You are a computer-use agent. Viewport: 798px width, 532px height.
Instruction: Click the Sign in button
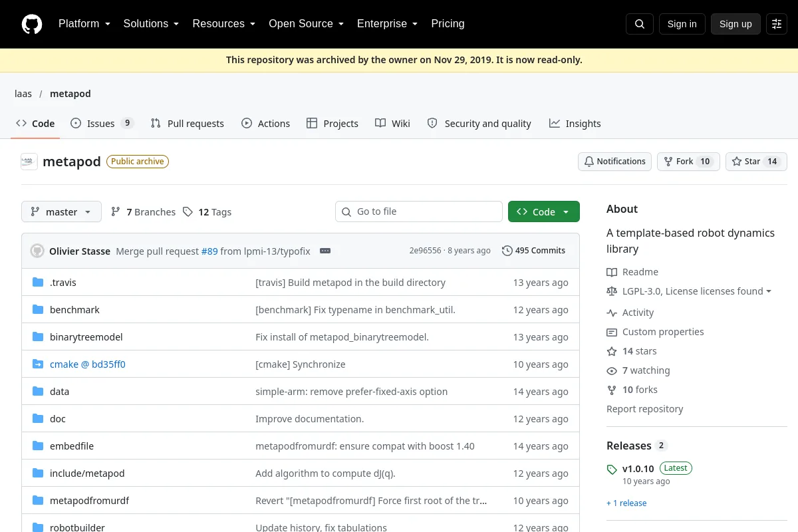(682, 24)
